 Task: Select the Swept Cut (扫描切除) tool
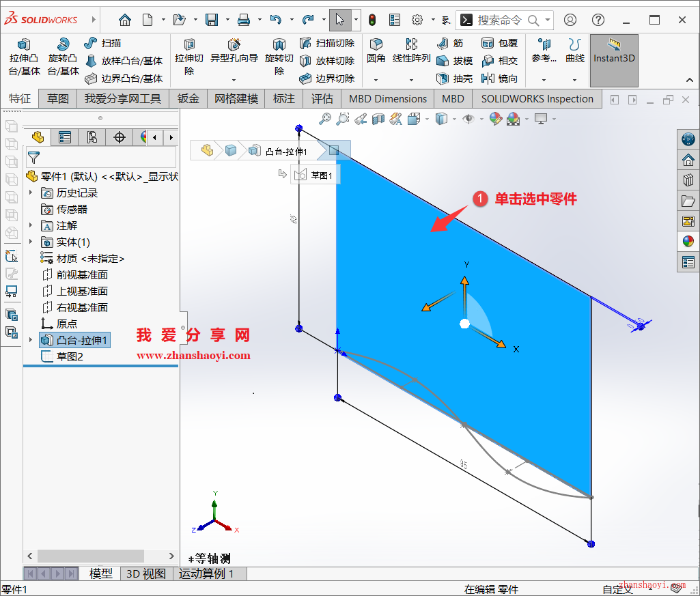pyautogui.click(x=327, y=43)
